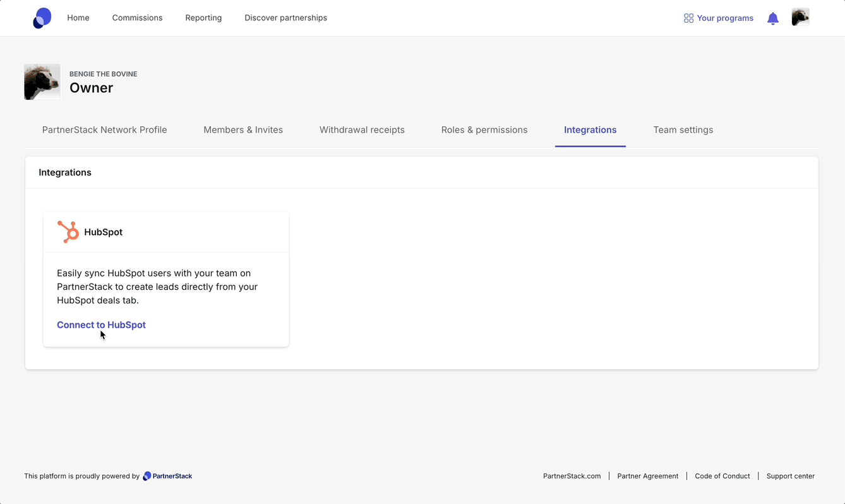Open PartnerStack.com footer link
Screen dimensions: 845x504
(572, 476)
